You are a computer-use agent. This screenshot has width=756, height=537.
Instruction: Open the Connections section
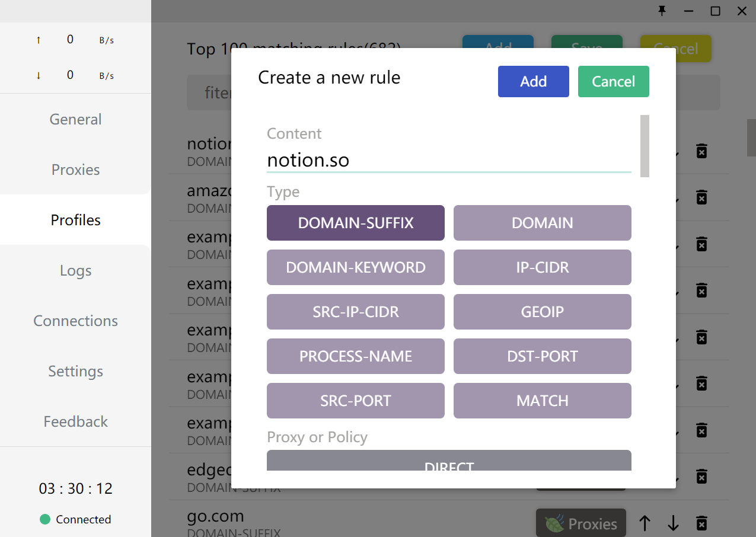pyautogui.click(x=75, y=321)
